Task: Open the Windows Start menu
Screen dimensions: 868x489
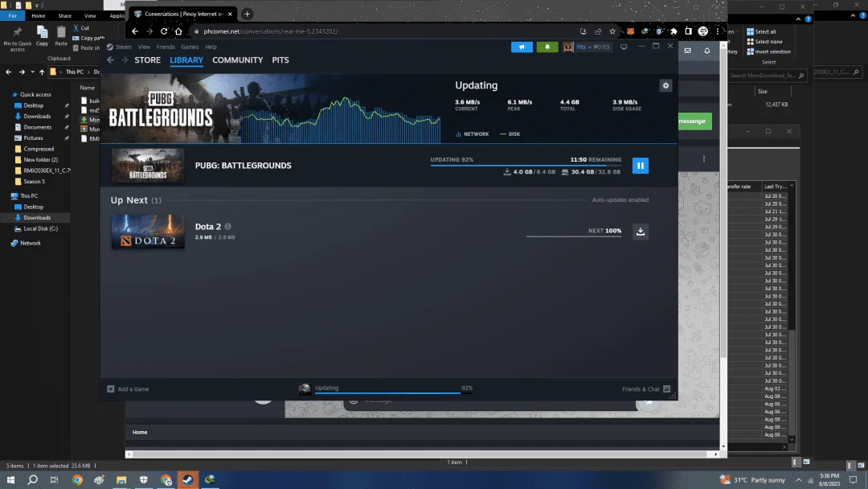Action: point(10,480)
